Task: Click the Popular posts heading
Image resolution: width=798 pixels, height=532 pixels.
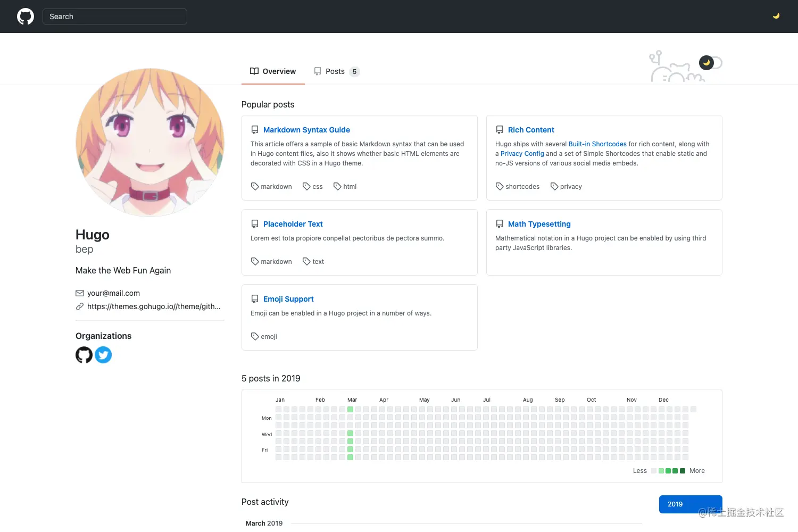Action: tap(268, 104)
